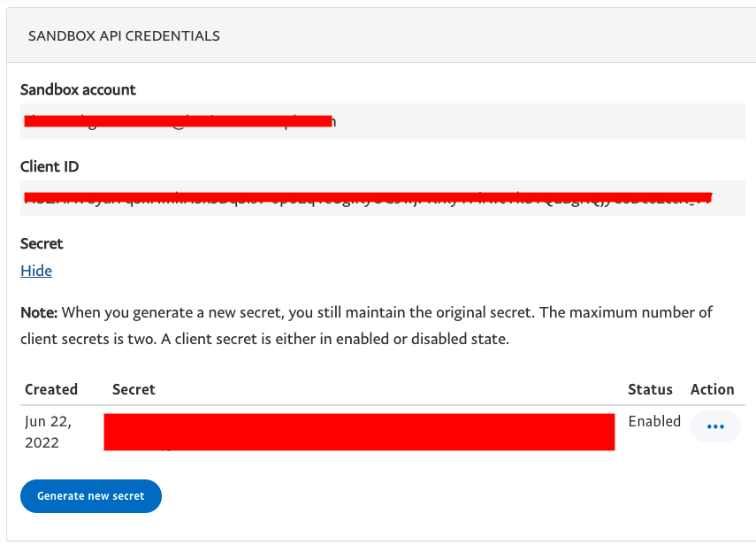Select the Sandbox account email field
The height and width of the screenshot is (544, 756).
tap(383, 121)
